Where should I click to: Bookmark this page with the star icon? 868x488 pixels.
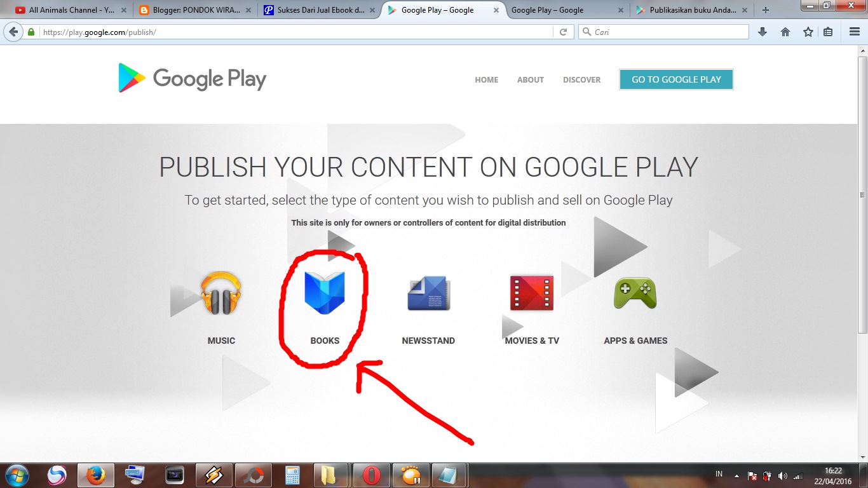pos(808,32)
